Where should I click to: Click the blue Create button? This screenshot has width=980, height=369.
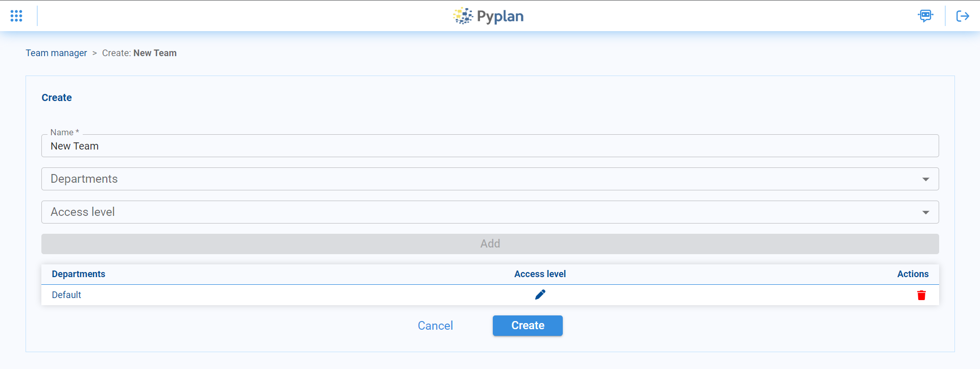click(528, 326)
